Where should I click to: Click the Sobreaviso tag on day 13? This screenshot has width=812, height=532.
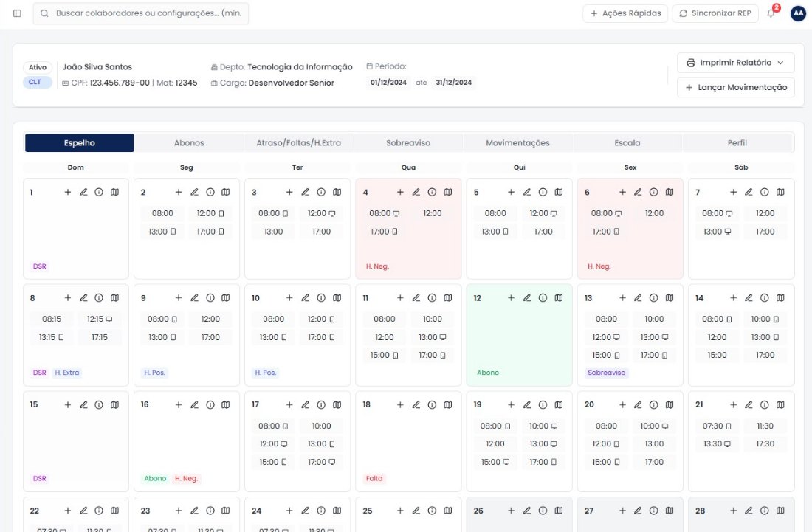(606, 373)
